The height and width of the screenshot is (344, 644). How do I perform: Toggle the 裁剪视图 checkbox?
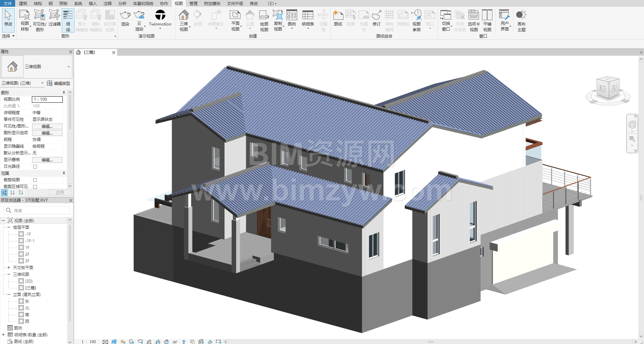tap(35, 180)
